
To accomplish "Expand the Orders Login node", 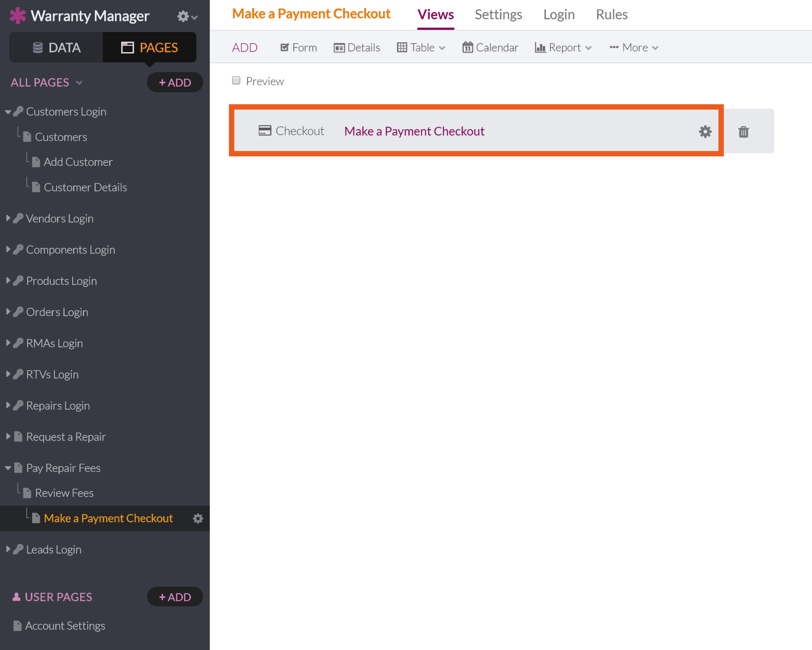I will coord(8,312).
